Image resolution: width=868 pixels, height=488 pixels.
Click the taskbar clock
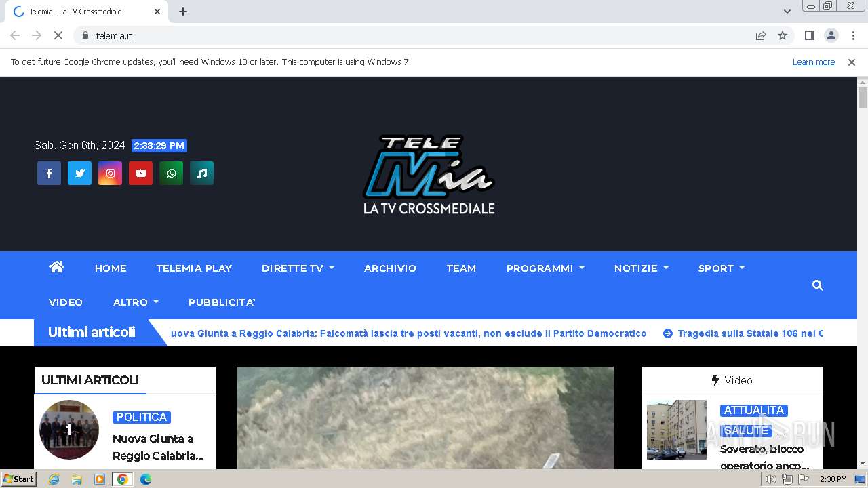click(833, 479)
